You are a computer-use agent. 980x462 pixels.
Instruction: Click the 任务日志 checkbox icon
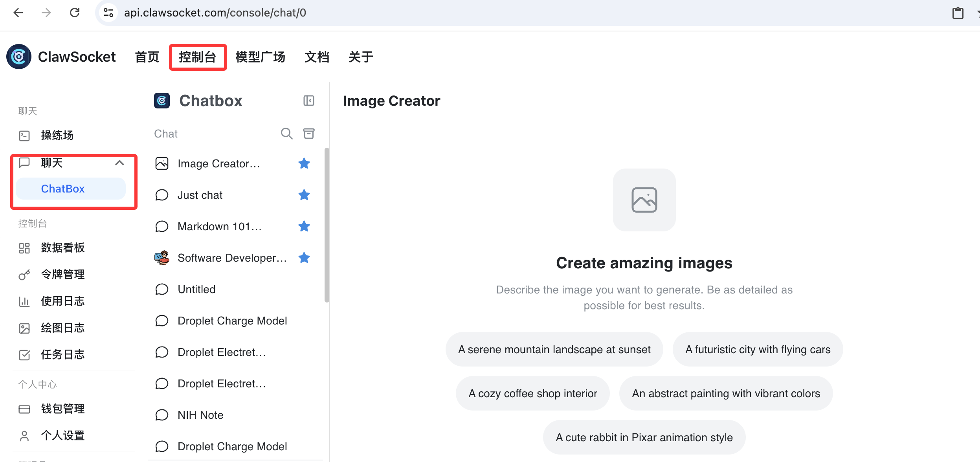click(x=24, y=355)
